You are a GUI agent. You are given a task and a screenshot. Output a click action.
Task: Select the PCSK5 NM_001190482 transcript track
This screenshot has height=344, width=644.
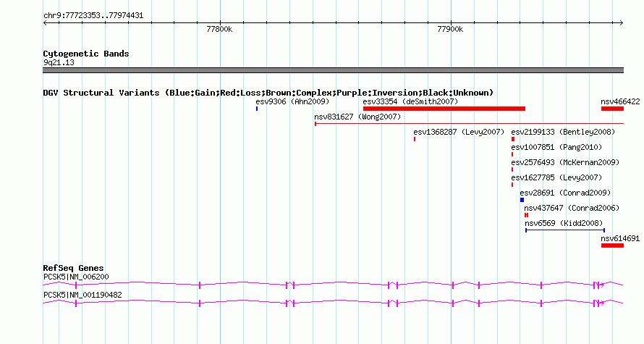(333, 303)
